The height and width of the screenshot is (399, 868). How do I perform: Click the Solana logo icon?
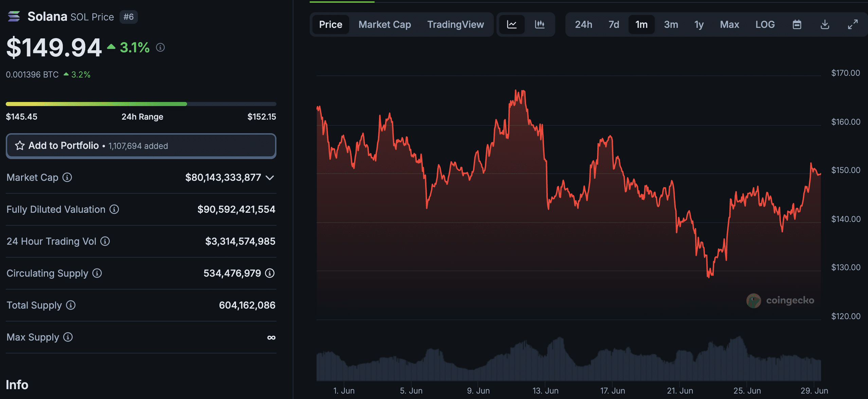click(x=14, y=16)
